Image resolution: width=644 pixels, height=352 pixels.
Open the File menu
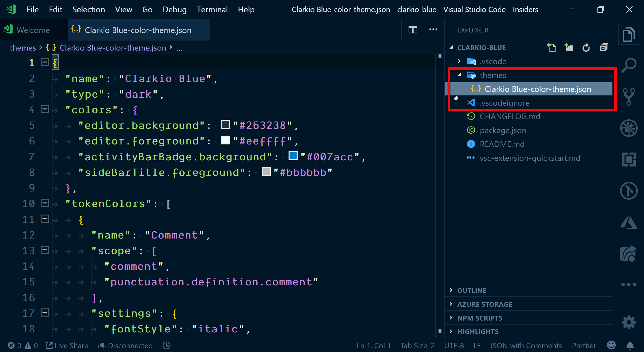33,9
